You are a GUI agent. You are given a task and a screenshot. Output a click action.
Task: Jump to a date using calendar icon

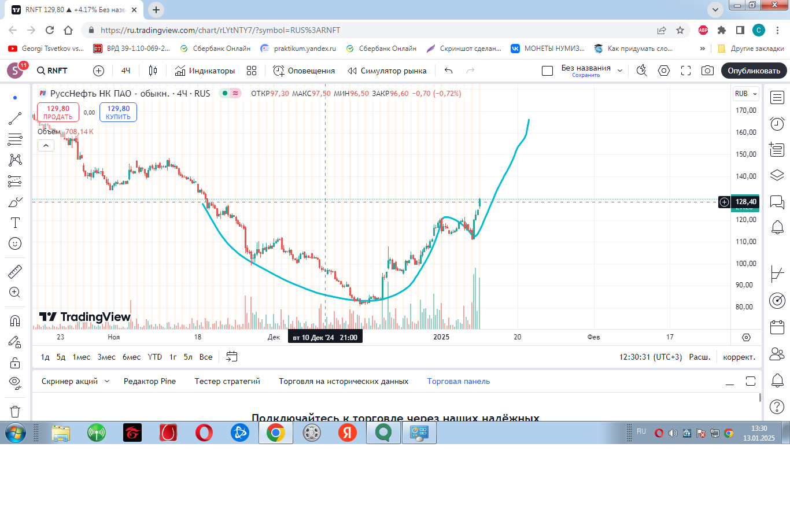pos(231,357)
